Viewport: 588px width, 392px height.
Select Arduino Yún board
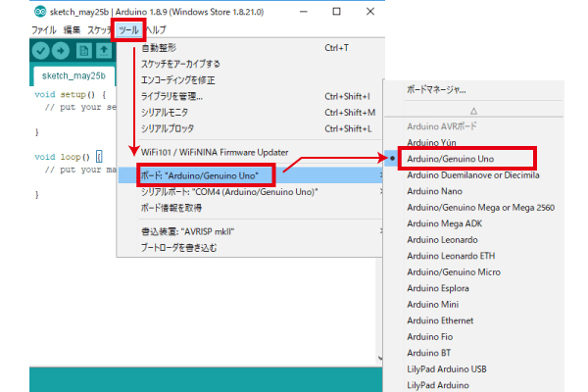pos(474,142)
